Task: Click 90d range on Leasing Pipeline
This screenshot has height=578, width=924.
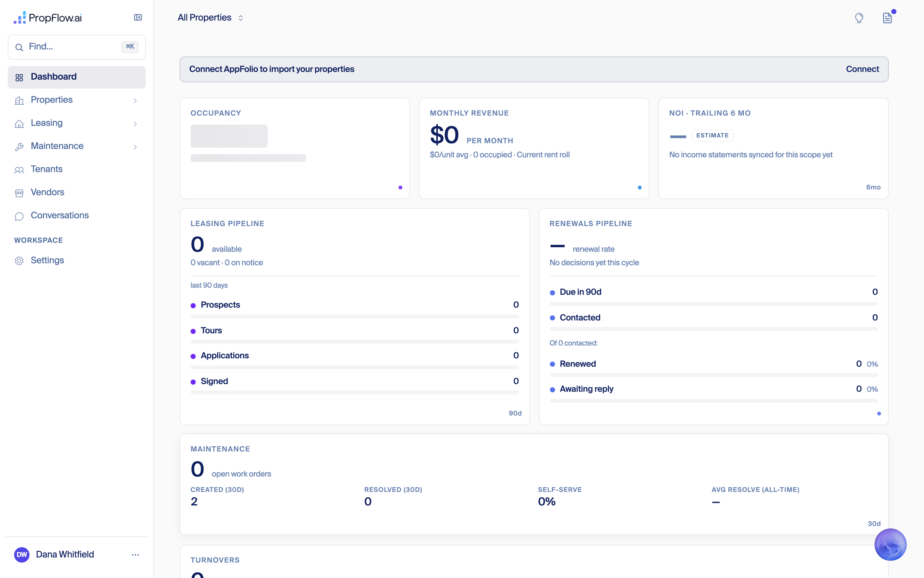Action: tap(515, 413)
